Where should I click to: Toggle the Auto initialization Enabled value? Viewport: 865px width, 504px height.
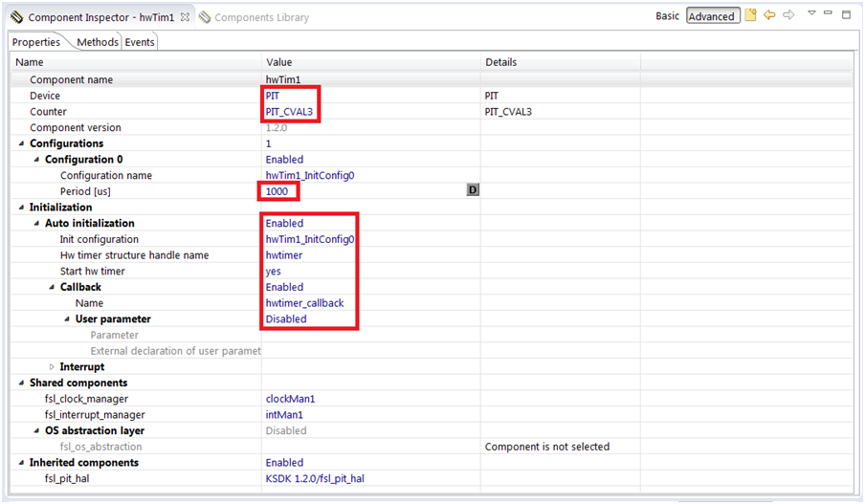coord(284,224)
